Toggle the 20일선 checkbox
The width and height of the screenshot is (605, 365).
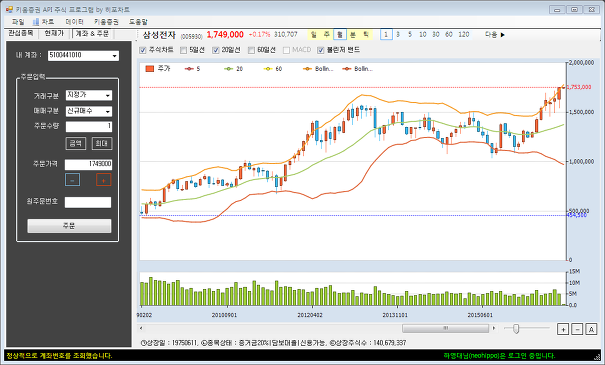pos(216,50)
